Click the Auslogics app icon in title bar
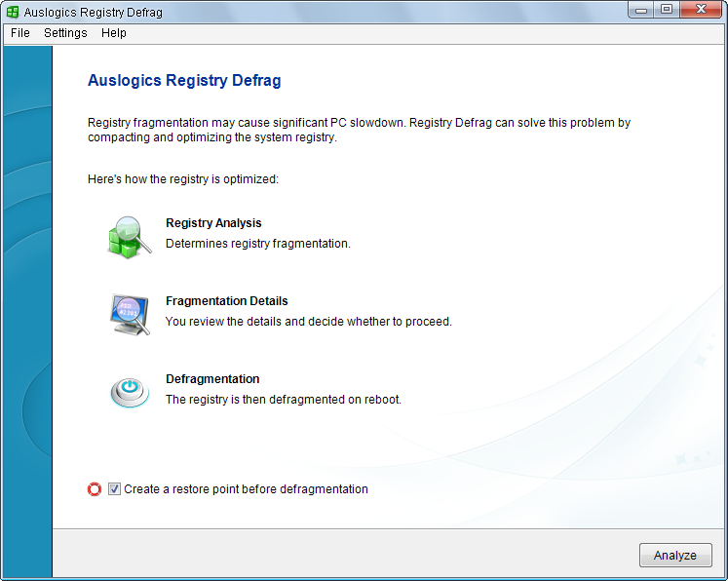 point(13,12)
